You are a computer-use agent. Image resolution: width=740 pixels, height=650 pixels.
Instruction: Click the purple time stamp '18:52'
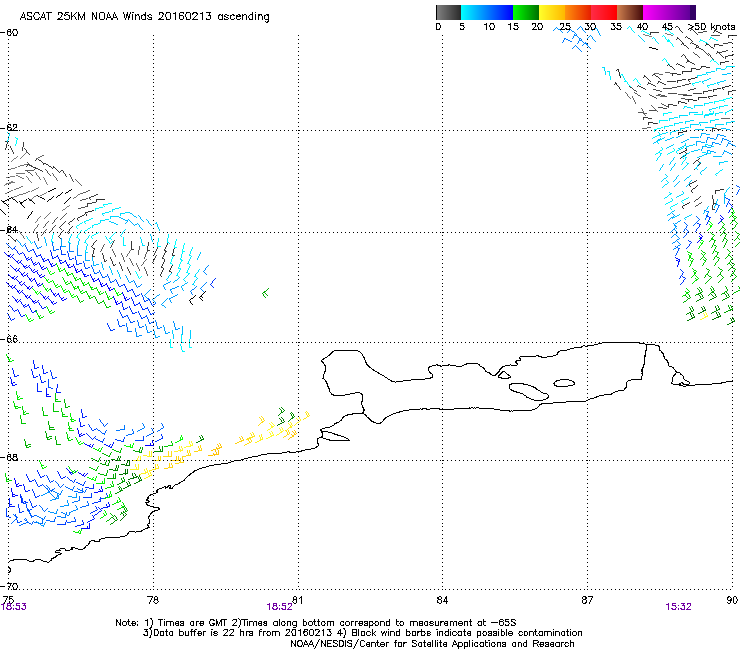279,607
